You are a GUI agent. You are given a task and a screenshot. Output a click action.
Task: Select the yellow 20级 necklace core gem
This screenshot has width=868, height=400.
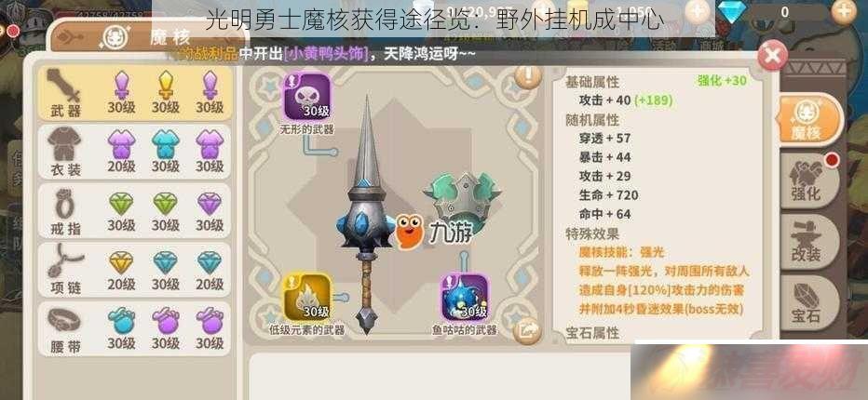point(121,270)
